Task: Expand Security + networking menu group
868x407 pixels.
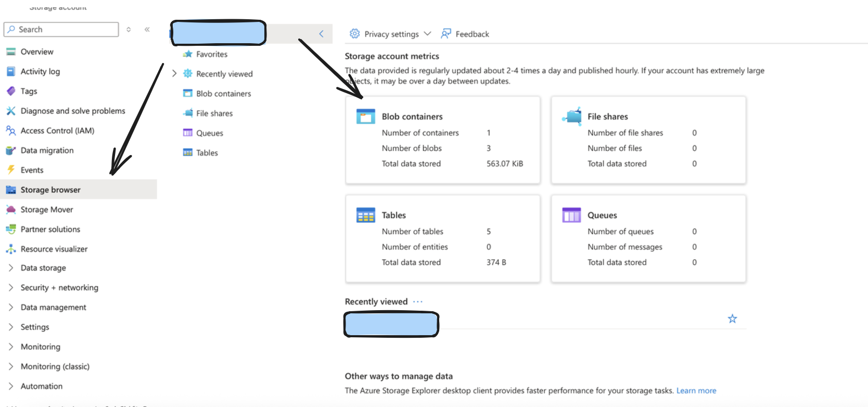Action: click(x=11, y=287)
